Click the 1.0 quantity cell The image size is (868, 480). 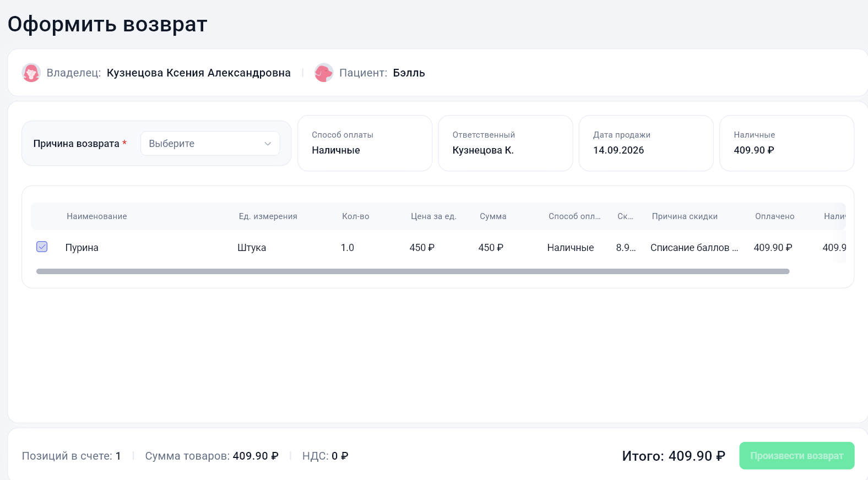[347, 248]
